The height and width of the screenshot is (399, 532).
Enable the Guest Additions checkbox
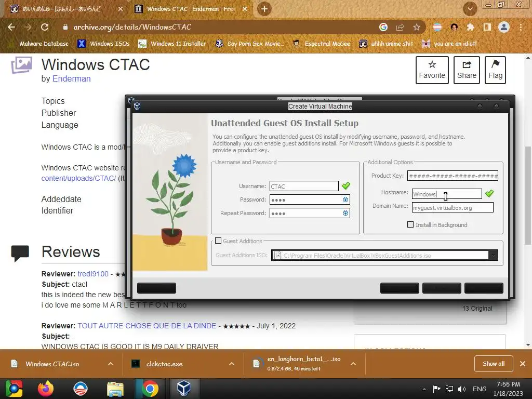click(218, 241)
